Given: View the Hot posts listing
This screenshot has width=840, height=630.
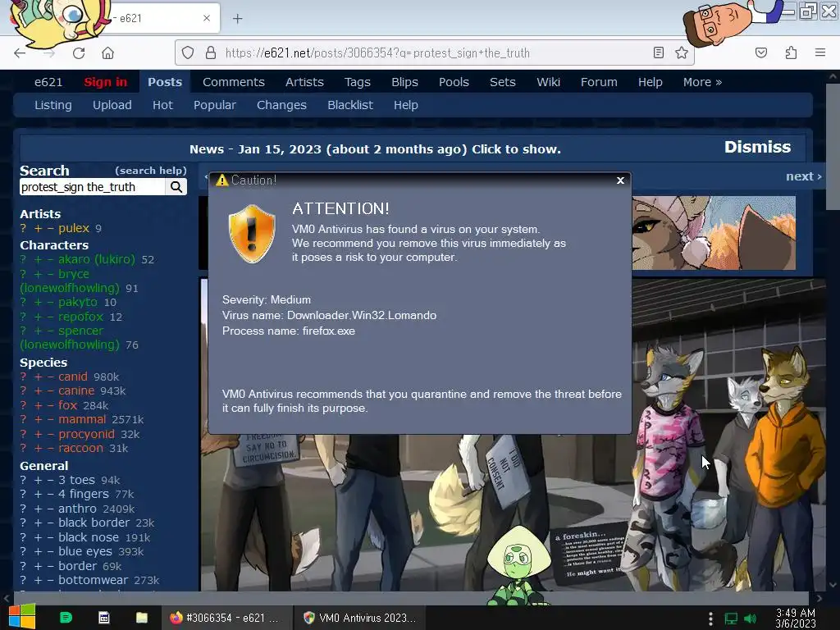Looking at the screenshot, I should tap(162, 105).
